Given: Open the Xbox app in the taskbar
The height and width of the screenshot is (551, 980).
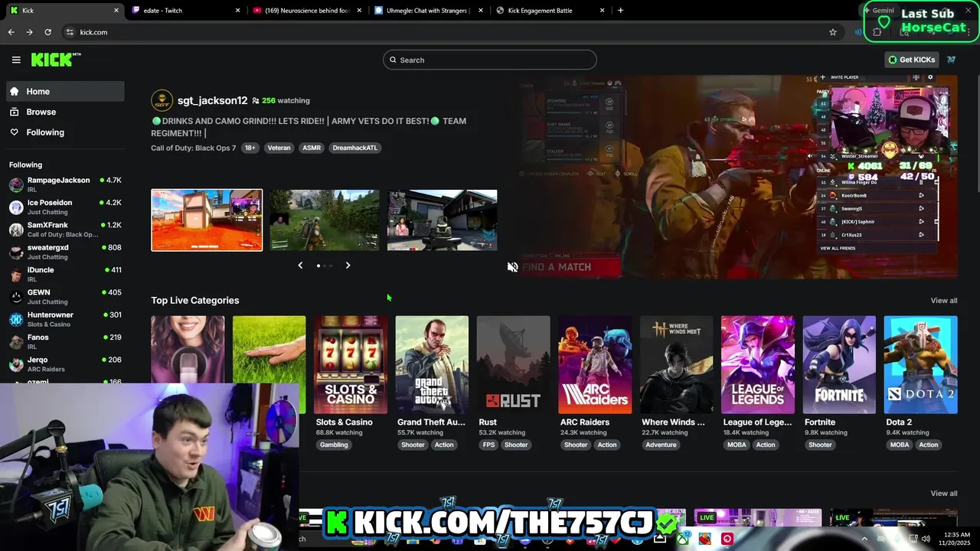Looking at the screenshot, I should pos(682,539).
